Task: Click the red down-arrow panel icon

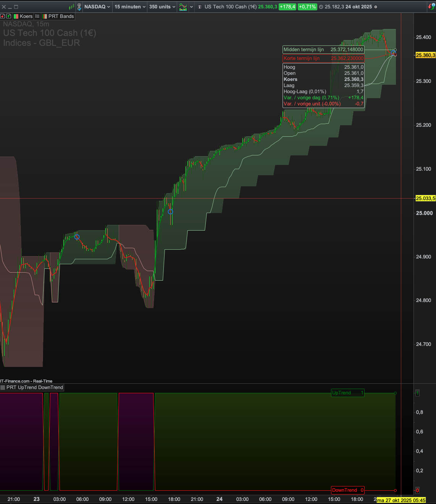Action: [2, 16]
